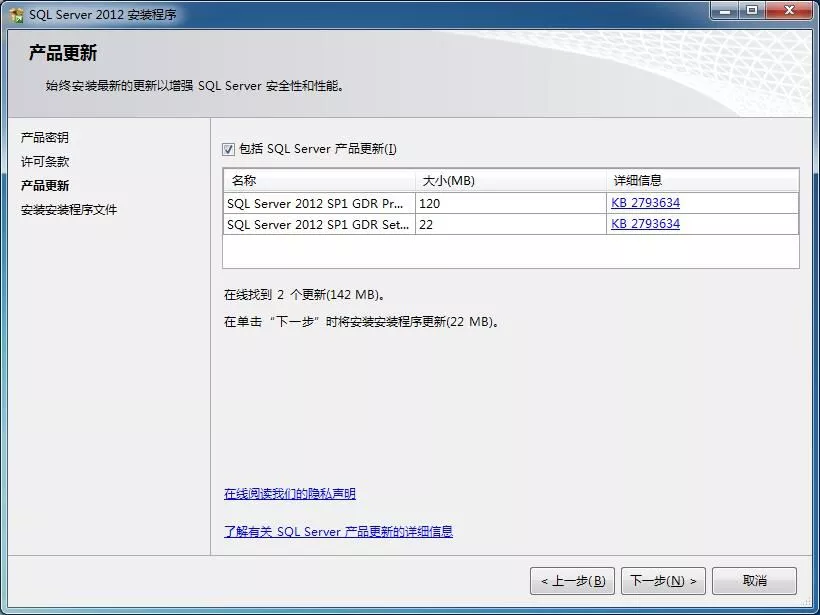This screenshot has height=615, width=820.
Task: Click the 详细信息 column header
Action: [x=703, y=181]
